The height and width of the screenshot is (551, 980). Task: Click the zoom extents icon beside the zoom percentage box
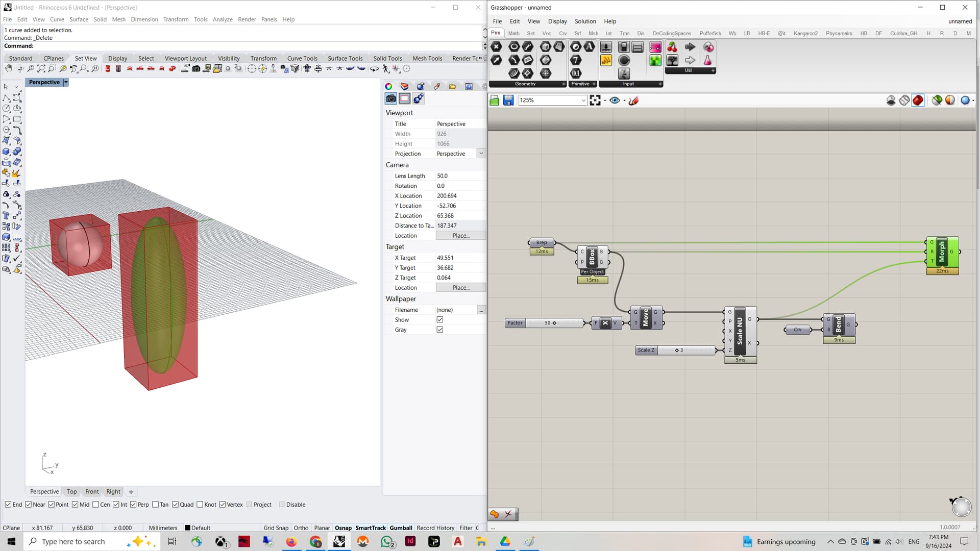pyautogui.click(x=595, y=100)
